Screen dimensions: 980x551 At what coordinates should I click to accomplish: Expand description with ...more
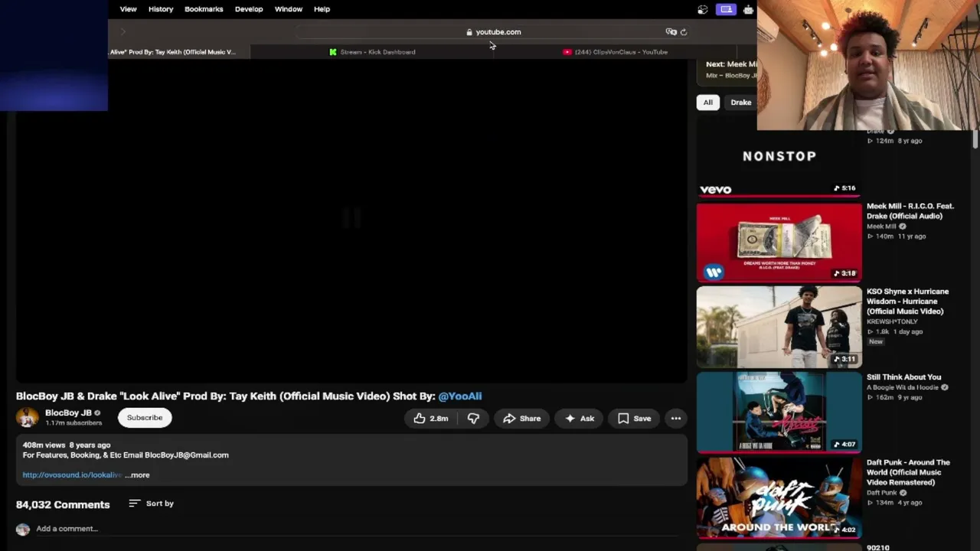tap(138, 475)
